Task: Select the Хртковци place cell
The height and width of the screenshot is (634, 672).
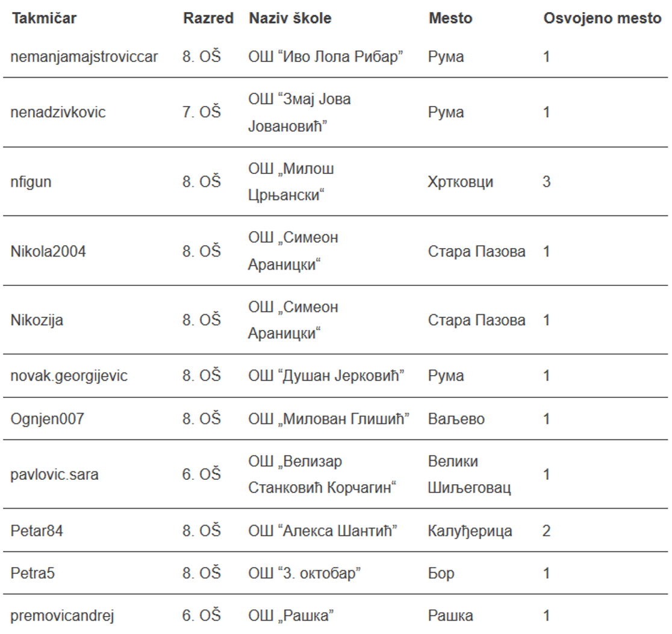Action: tap(461, 182)
